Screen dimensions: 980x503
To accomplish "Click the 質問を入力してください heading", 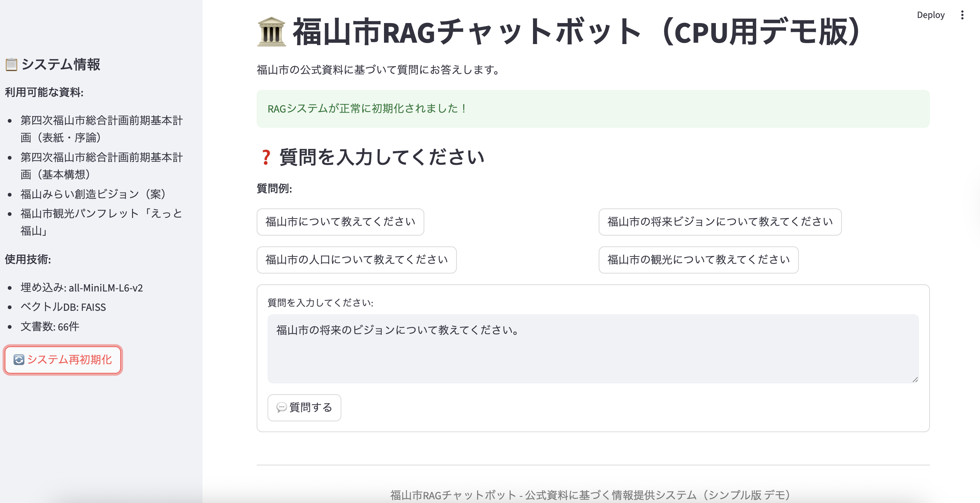I will 382,157.
